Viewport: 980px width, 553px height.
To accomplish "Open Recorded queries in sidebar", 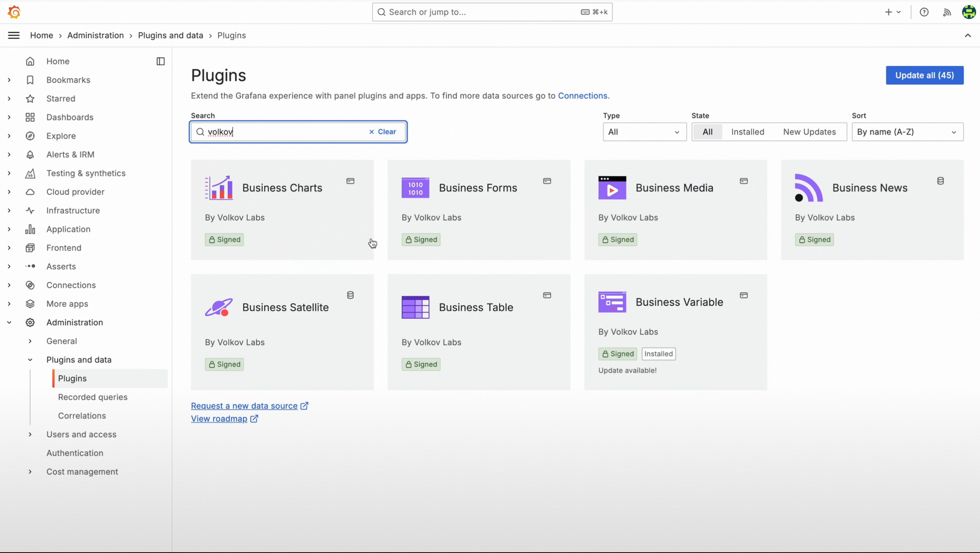I will [x=93, y=397].
